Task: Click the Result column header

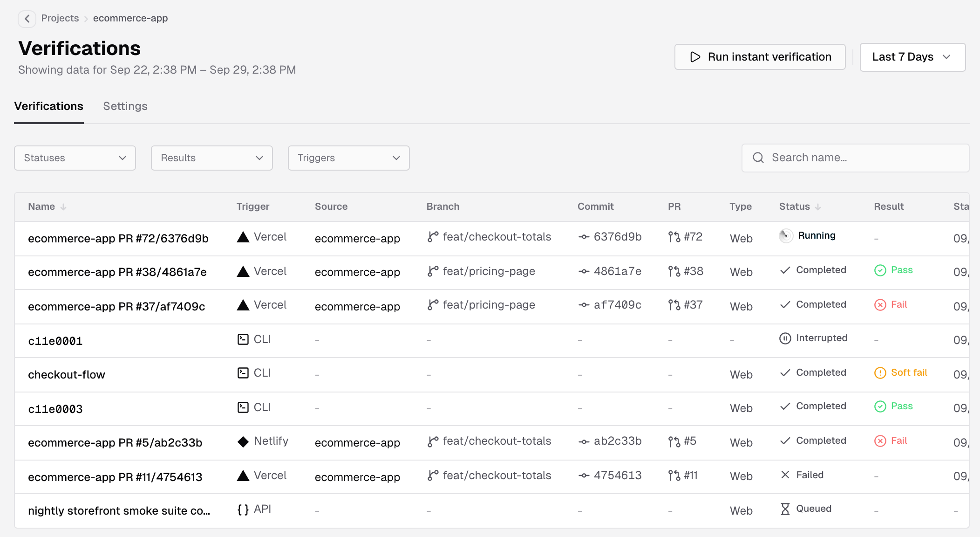Action: [x=889, y=207]
